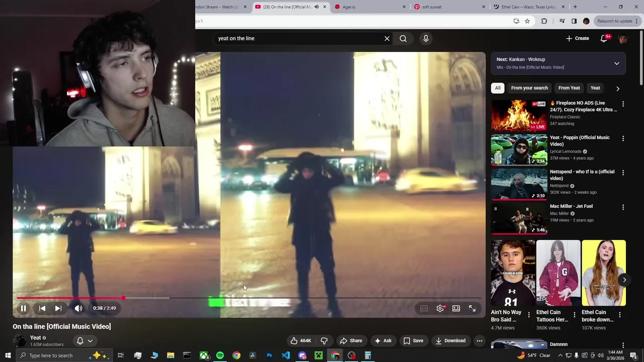This screenshot has height=362, width=644.
Task: Open Visual Studio Code from taskbar
Action: coord(286,355)
